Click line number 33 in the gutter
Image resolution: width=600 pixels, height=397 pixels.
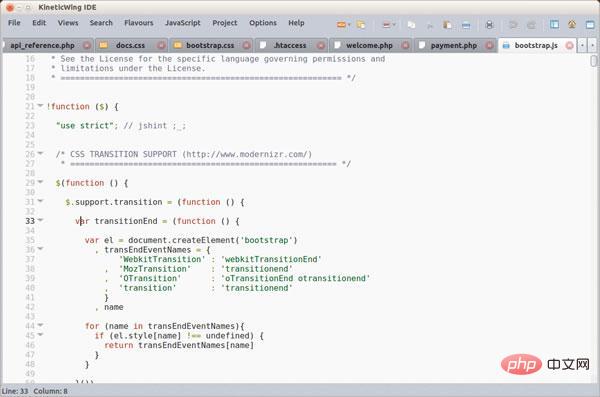pos(30,221)
